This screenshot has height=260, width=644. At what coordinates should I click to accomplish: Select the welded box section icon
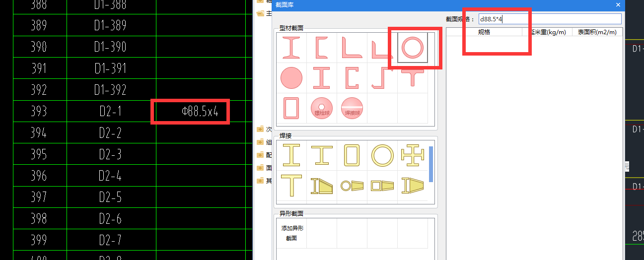(x=352, y=155)
